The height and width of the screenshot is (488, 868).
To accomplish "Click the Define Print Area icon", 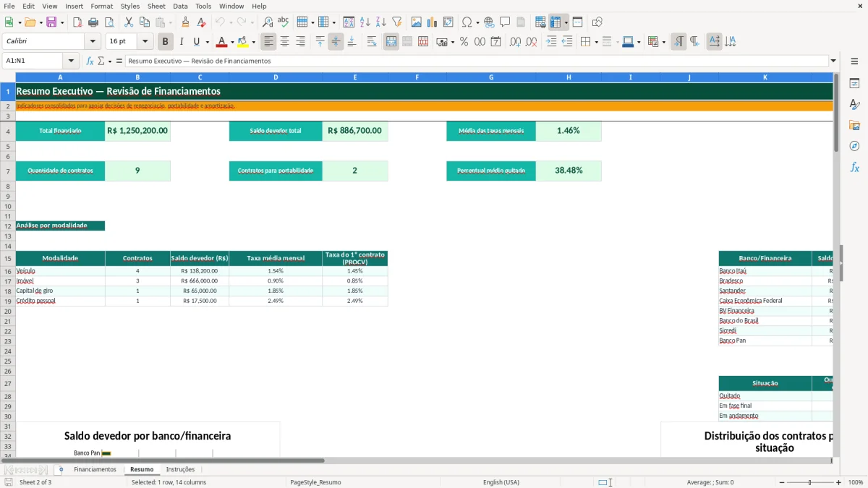I will (x=540, y=22).
